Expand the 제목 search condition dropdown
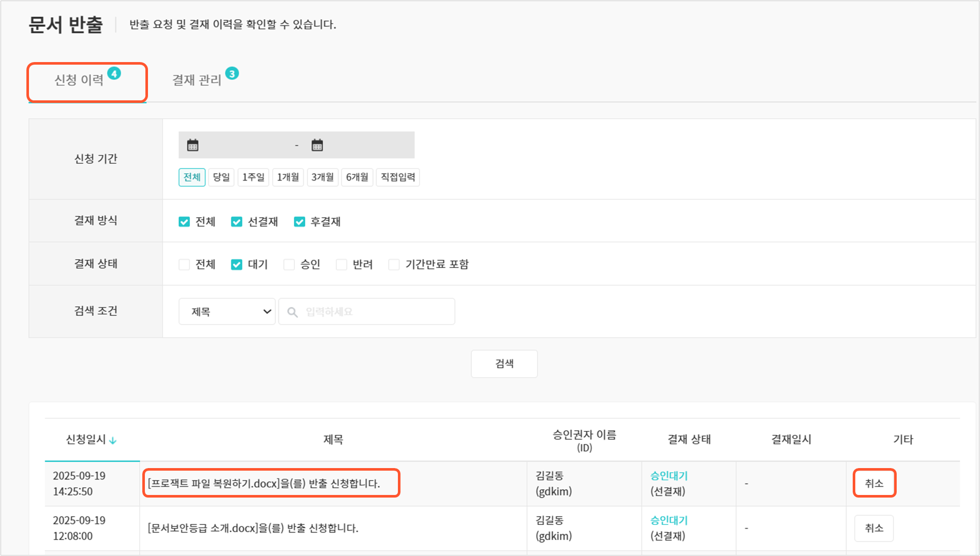This screenshot has width=980, height=556. coord(227,312)
